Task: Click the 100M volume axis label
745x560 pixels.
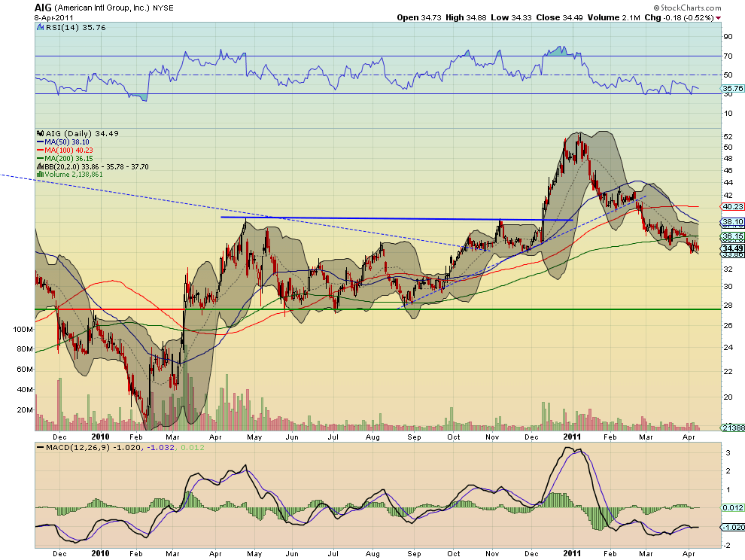Action: point(23,329)
